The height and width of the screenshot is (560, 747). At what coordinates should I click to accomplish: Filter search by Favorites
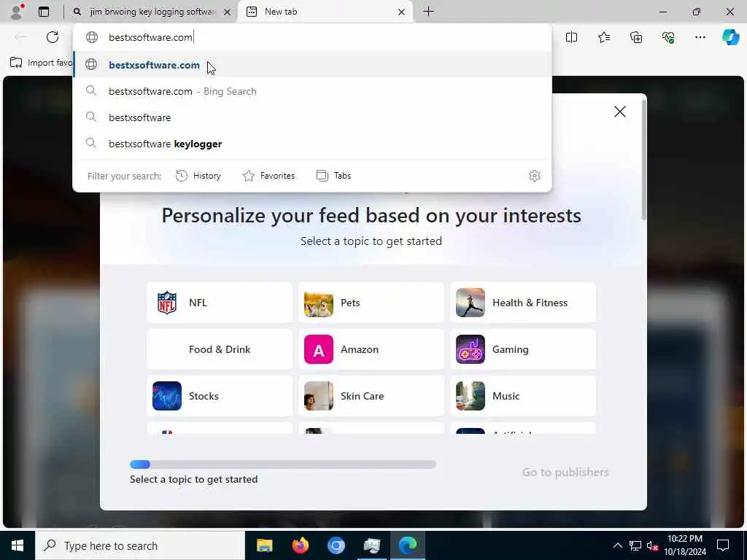[x=268, y=176]
